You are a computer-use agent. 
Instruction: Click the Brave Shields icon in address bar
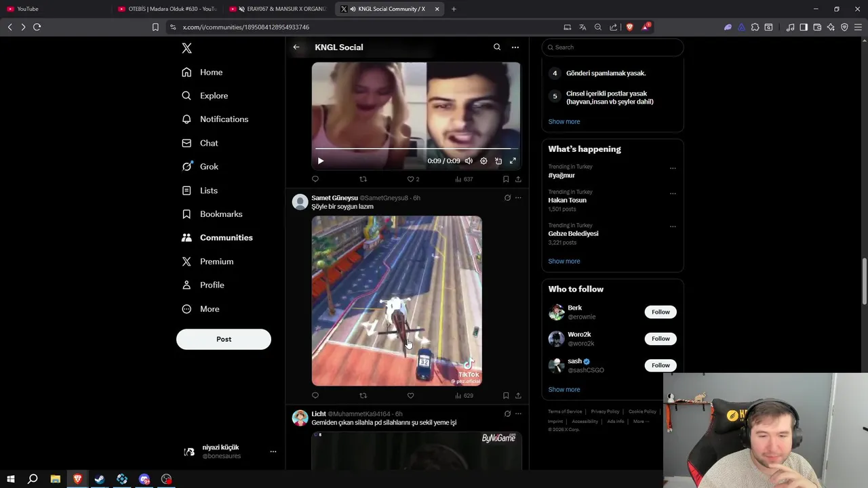pos(629,27)
